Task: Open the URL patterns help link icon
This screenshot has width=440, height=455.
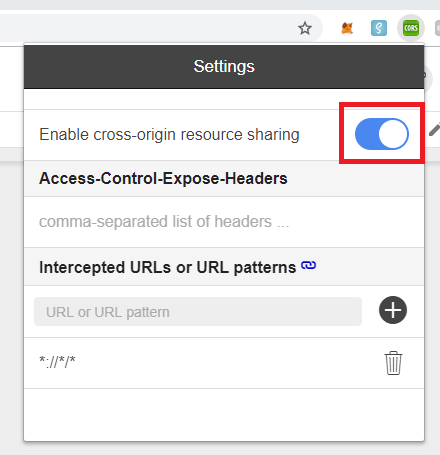Action: [x=308, y=265]
